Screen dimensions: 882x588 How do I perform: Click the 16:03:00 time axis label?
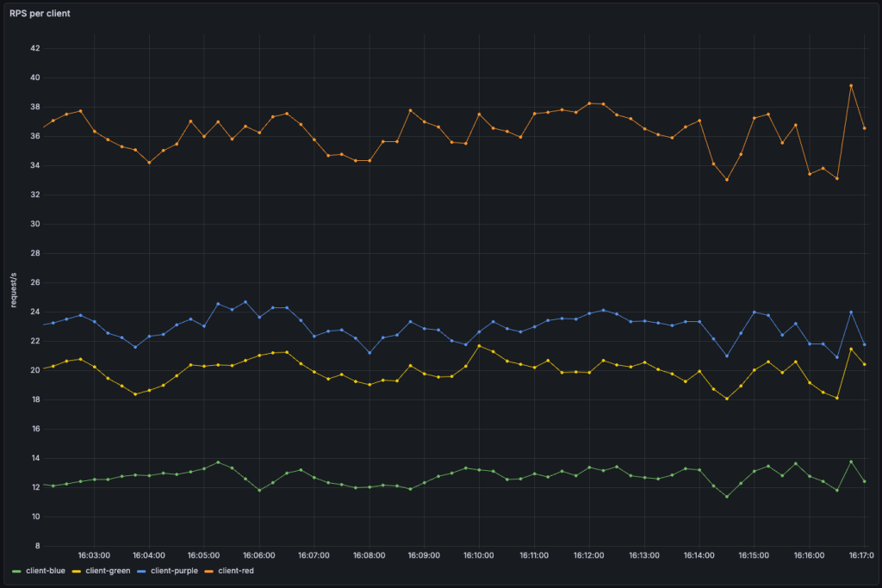[94, 555]
